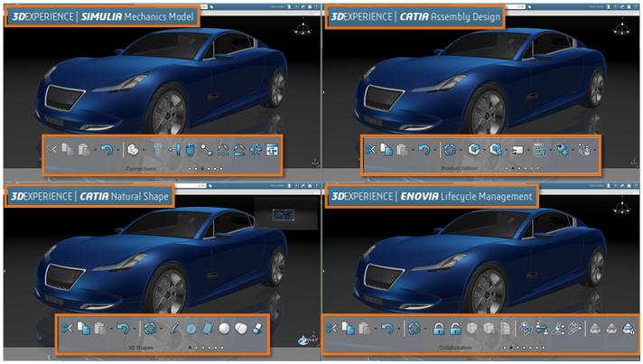
Task: Click the last icon in Connections toolbar
Action: 271,149
